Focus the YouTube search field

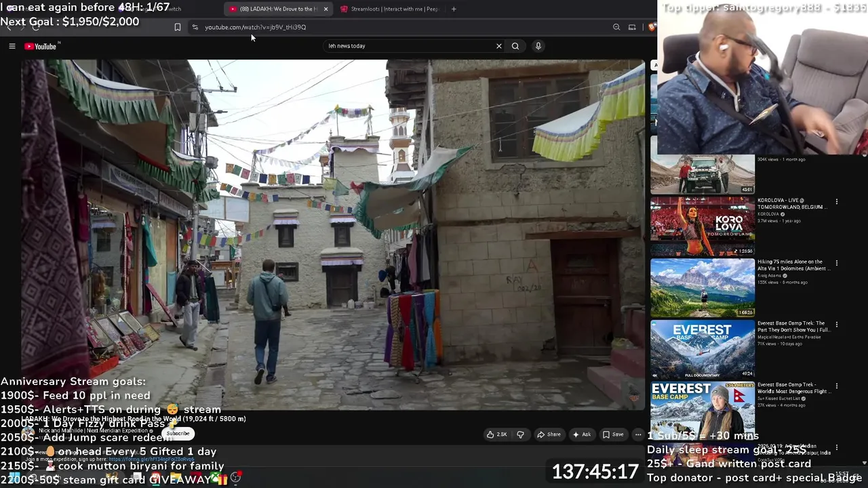pos(410,46)
